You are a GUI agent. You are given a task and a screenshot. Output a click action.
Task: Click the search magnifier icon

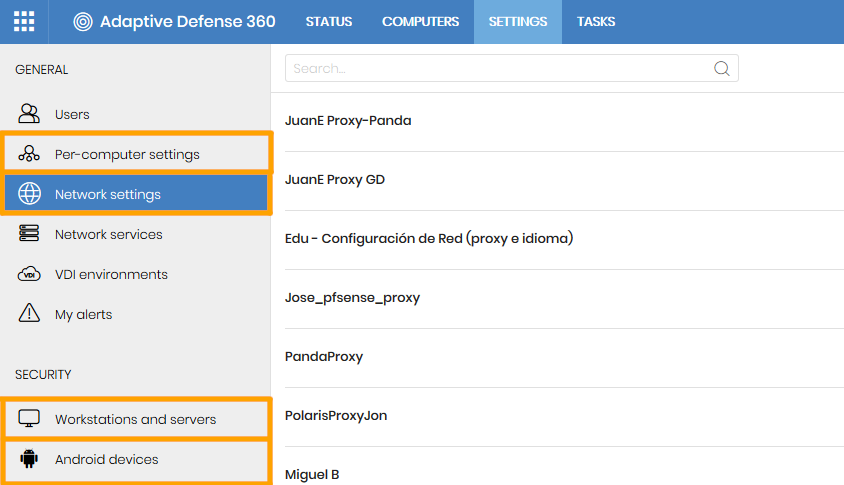(x=722, y=68)
